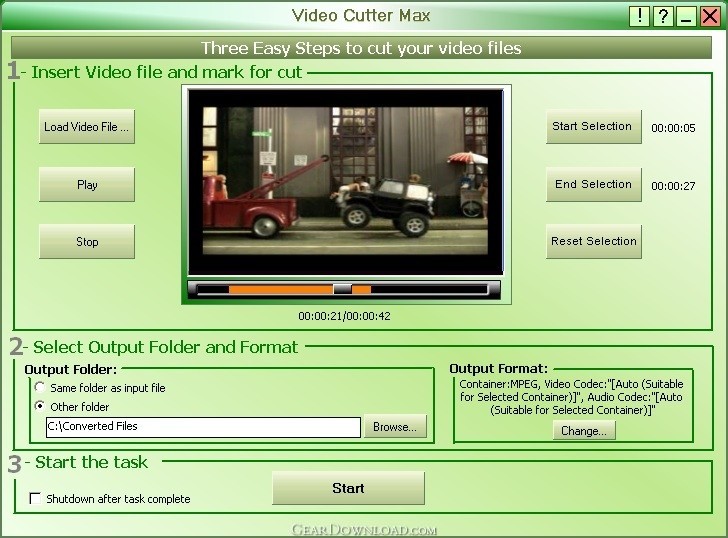This screenshot has height=538, width=728.
Task: Click Load Video File button
Action: click(x=87, y=127)
